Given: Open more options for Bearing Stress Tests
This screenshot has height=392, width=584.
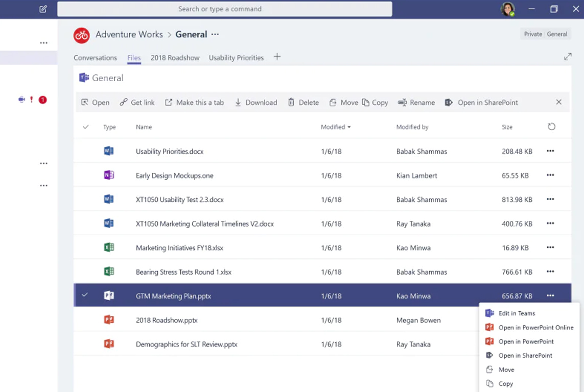Looking at the screenshot, I should pos(550,272).
